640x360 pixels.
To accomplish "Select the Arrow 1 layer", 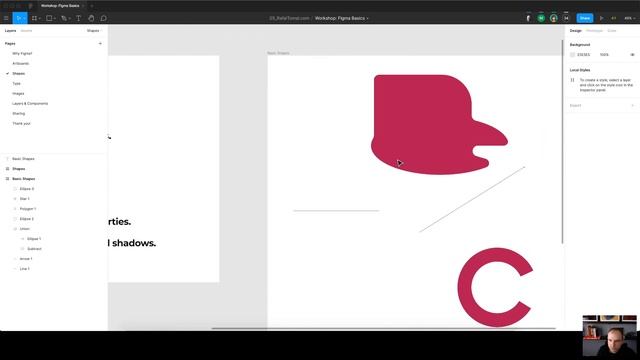I will coord(26,259).
